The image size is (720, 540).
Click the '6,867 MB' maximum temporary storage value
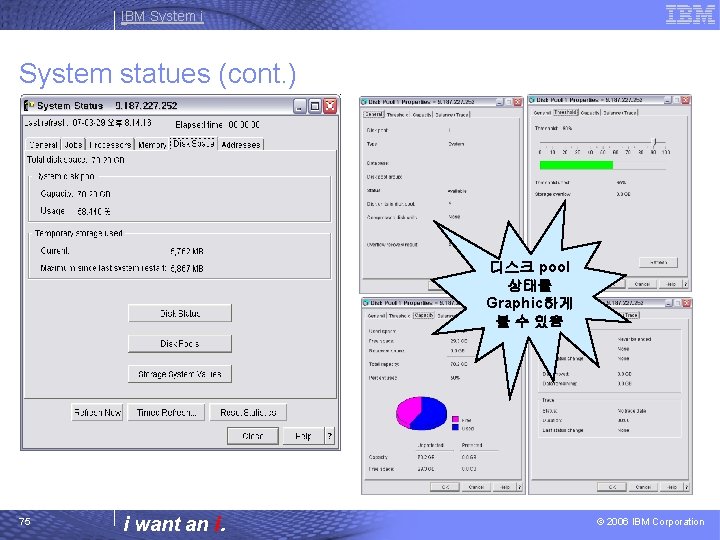click(186, 268)
